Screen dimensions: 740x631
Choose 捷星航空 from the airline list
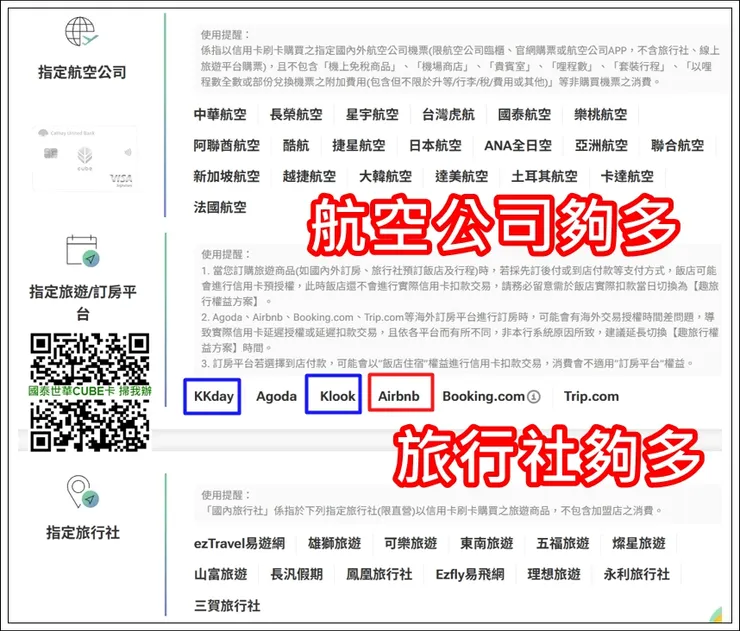coord(359,145)
